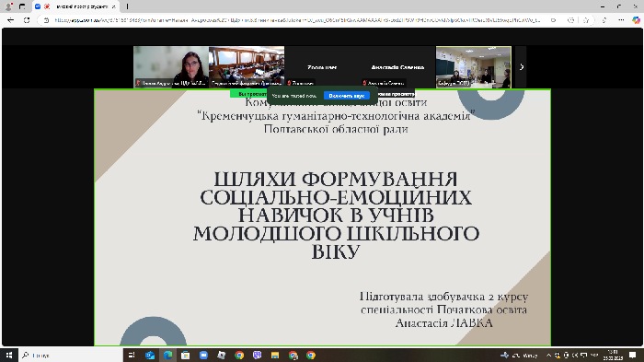
Task: Open Zoom app from taskbar
Action: pyautogui.click(x=203, y=355)
